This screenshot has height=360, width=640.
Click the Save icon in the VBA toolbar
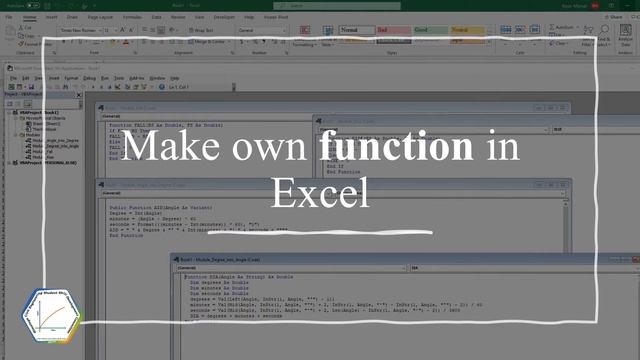tap(31, 87)
